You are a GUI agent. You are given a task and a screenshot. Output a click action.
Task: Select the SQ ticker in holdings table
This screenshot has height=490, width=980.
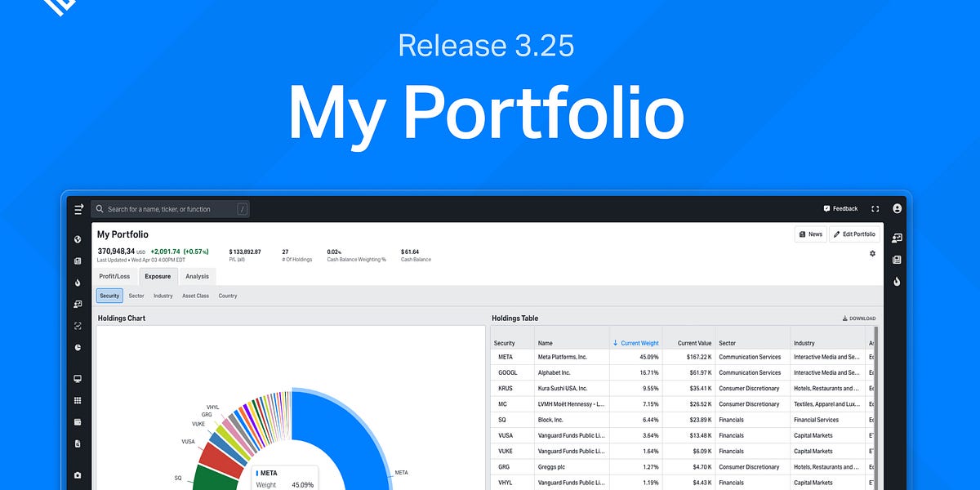tap(513, 420)
